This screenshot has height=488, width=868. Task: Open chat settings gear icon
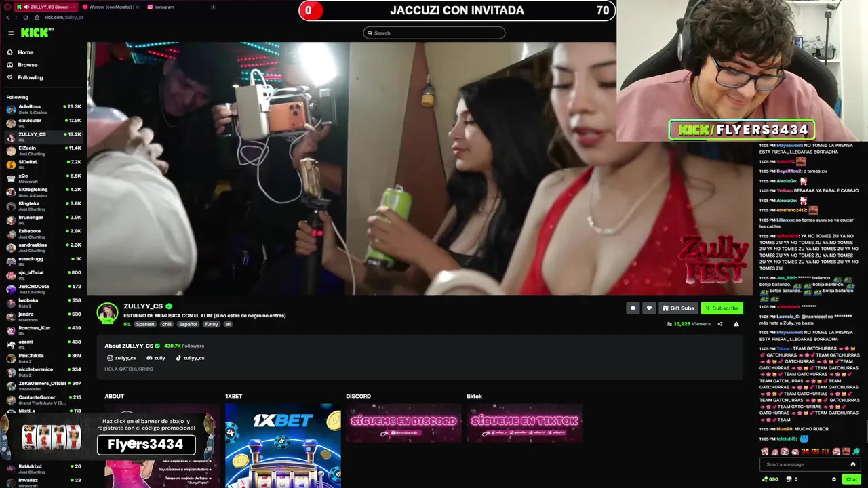(x=834, y=479)
